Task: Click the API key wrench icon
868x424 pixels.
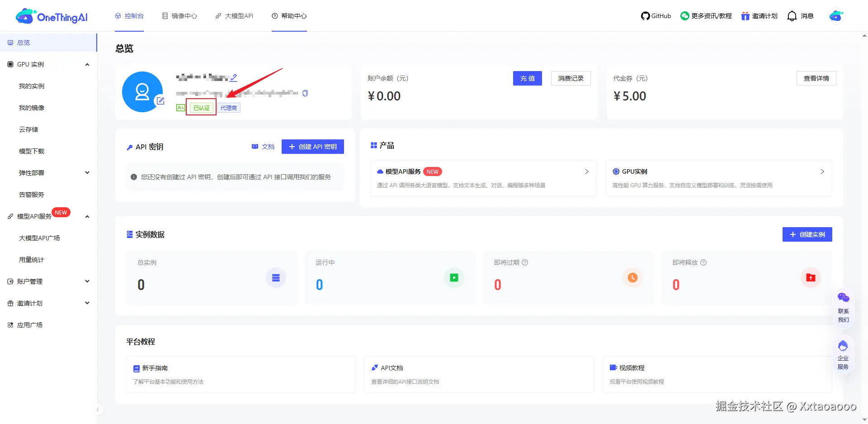Action: click(130, 147)
